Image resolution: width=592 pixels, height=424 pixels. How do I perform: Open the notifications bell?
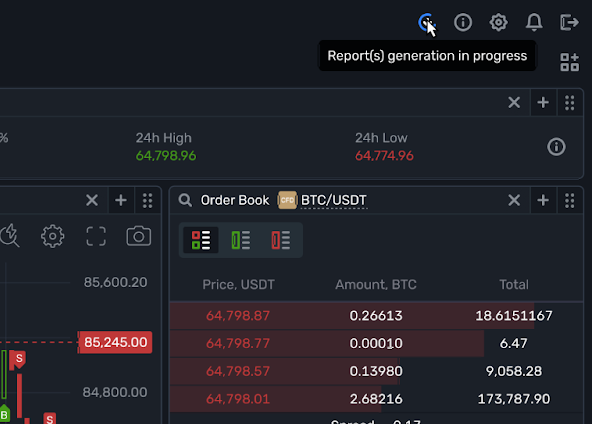[x=534, y=22]
